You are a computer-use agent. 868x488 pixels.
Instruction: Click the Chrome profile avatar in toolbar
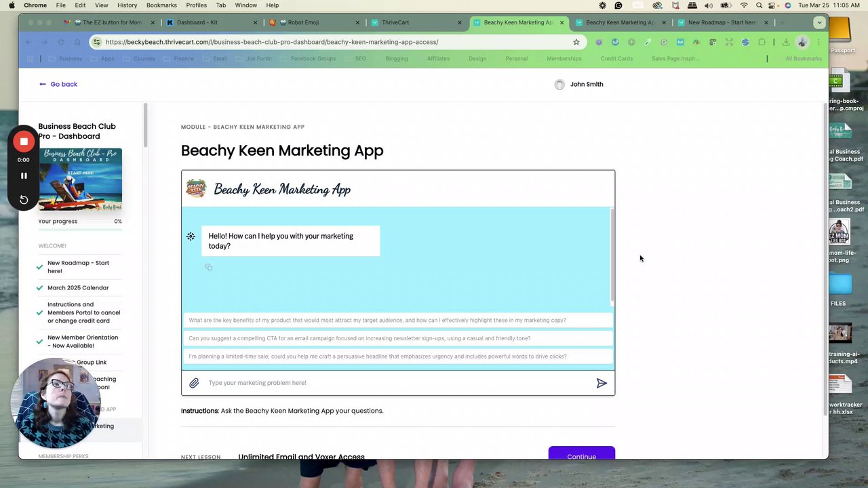point(802,42)
